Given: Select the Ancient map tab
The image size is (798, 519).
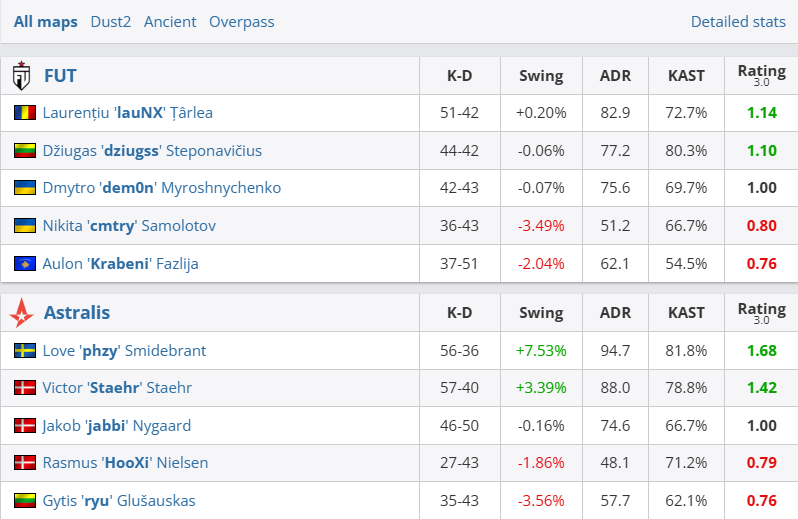Looking at the screenshot, I should point(170,22).
